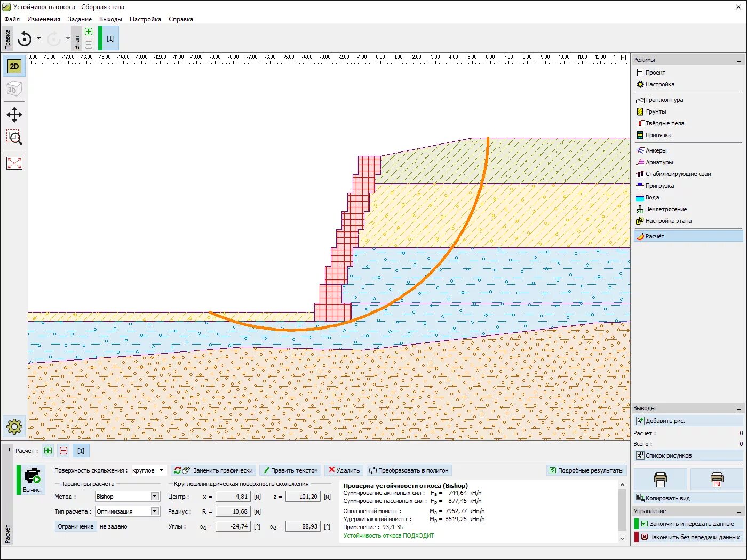Click the center z field showing 101,20
Viewport: 747px width, 560px height.
click(303, 497)
